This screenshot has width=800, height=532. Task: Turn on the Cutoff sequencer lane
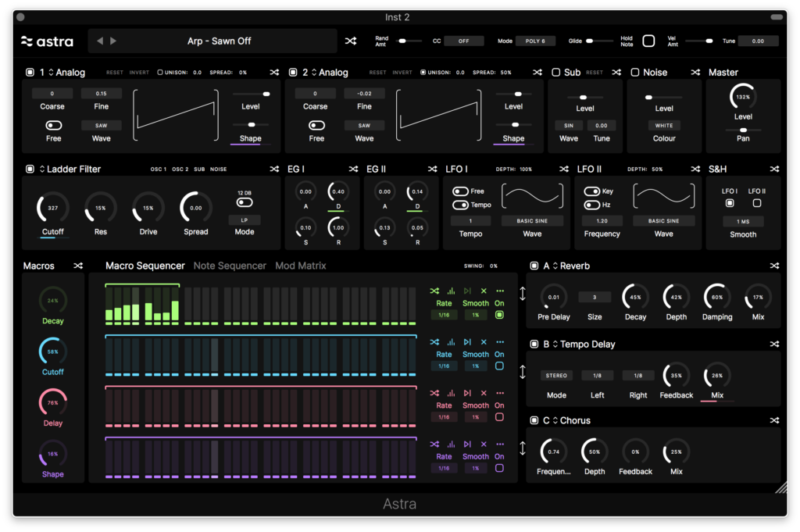[499, 366]
